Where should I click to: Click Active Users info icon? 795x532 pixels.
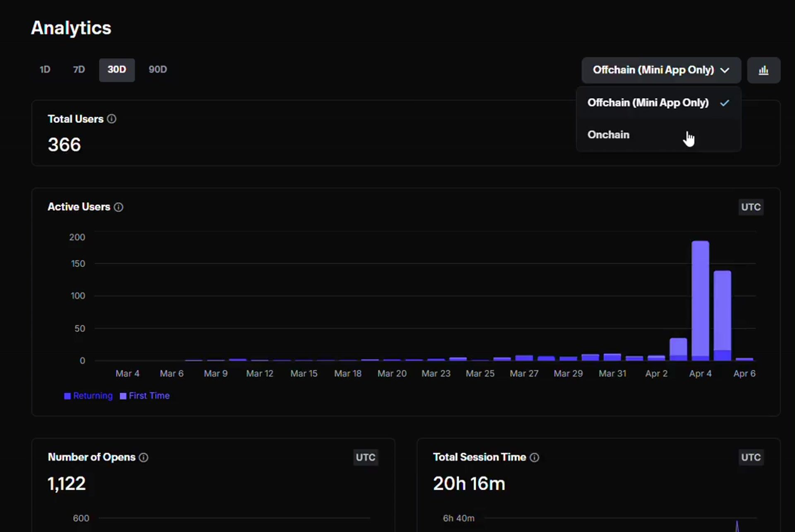[118, 207]
